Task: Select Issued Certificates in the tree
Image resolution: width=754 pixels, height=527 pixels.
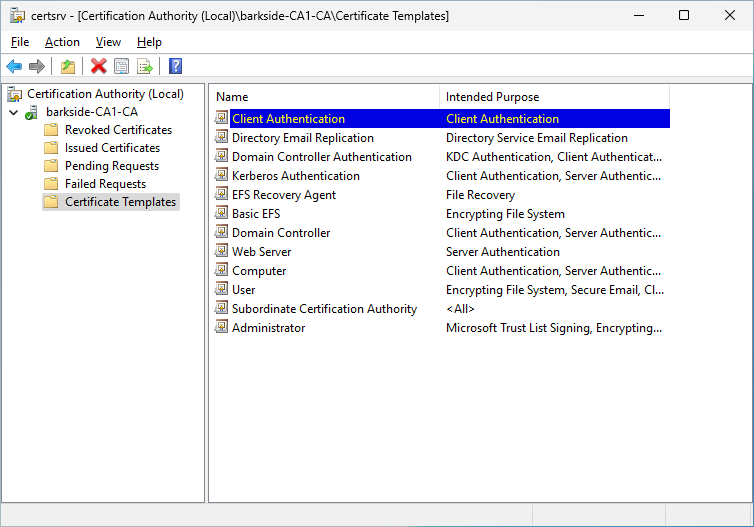Action: (112, 148)
